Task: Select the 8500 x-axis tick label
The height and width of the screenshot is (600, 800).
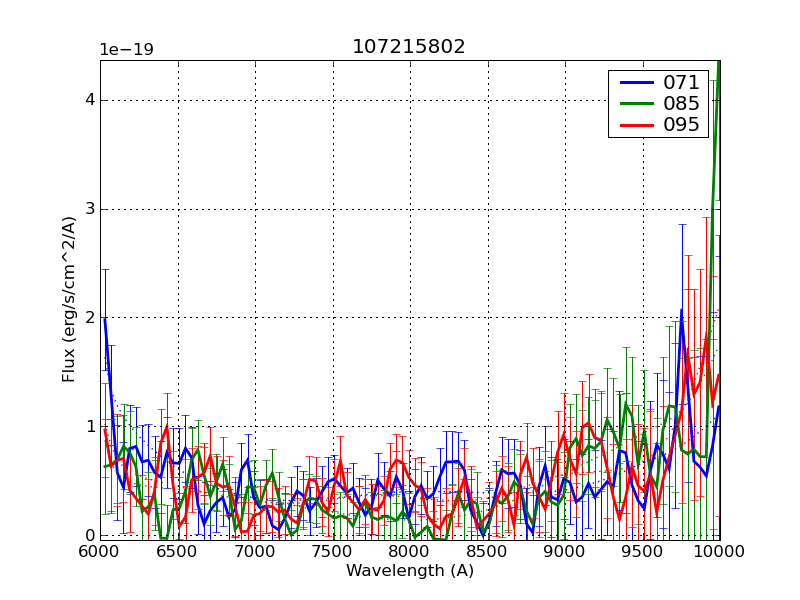Action: pos(487,552)
